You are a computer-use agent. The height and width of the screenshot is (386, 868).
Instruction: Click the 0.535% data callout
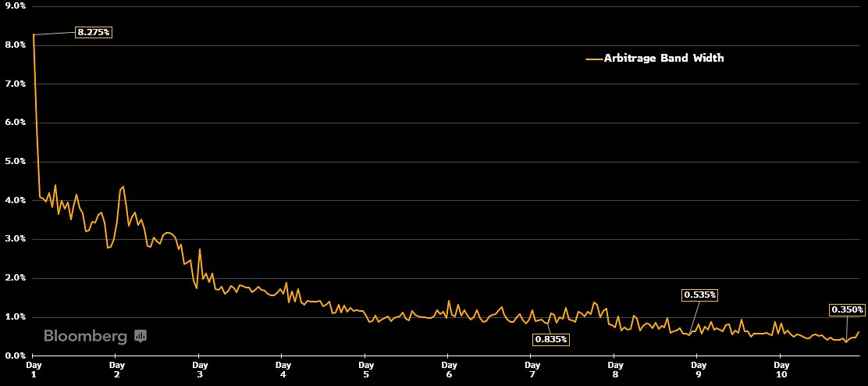(699, 295)
